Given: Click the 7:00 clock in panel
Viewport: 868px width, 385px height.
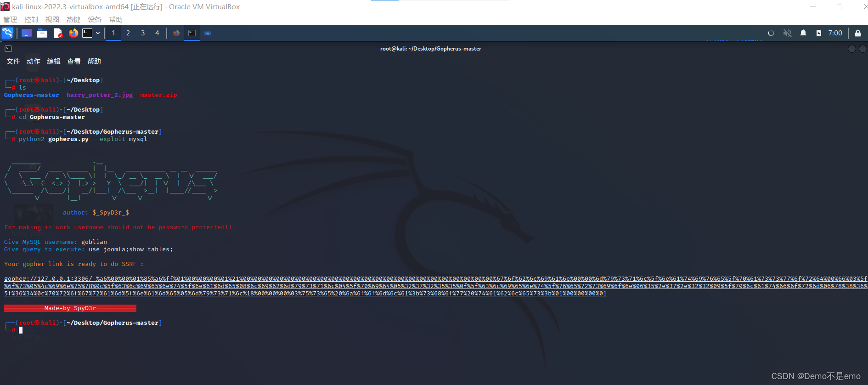Looking at the screenshot, I should point(835,33).
